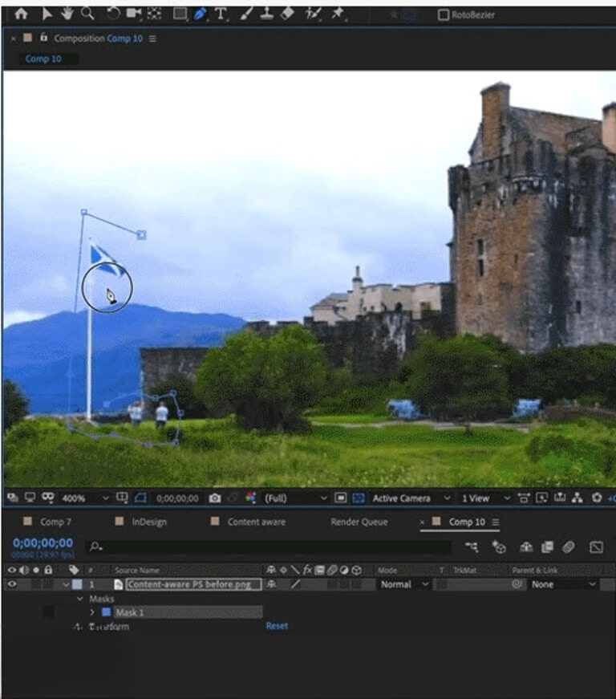616x699 pixels.
Task: Collapse layer 1 properties with twirl arrow
Action: [x=66, y=584]
